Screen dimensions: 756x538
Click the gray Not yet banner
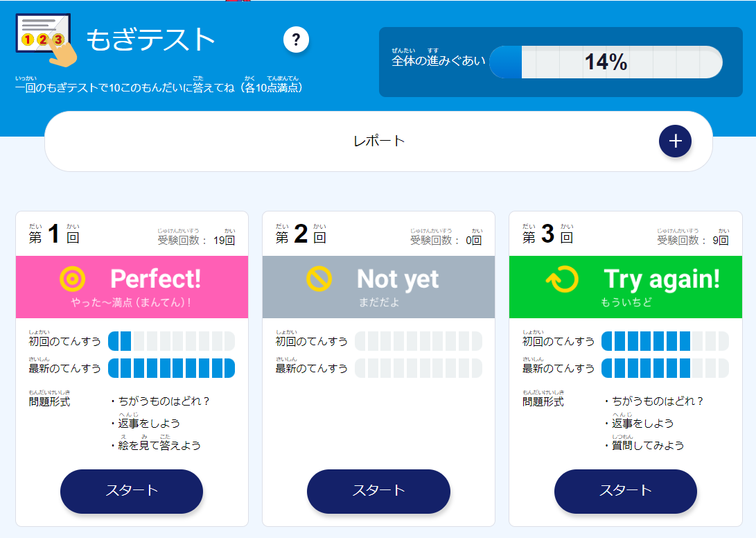tap(378, 287)
